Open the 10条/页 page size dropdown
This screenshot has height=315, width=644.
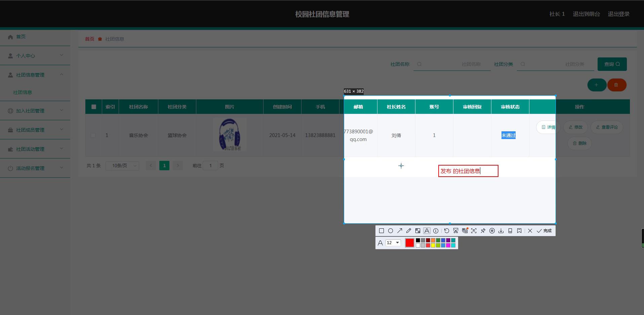(122, 166)
